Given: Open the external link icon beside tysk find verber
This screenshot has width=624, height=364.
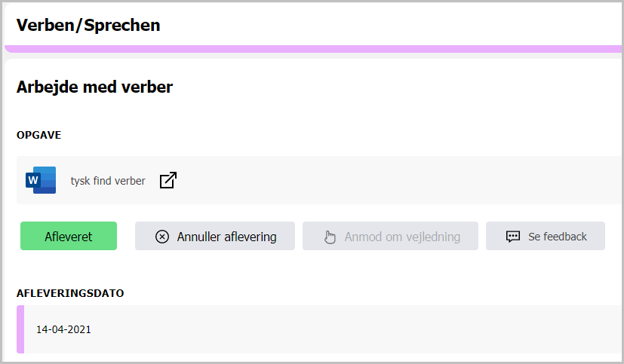Looking at the screenshot, I should coord(168,180).
